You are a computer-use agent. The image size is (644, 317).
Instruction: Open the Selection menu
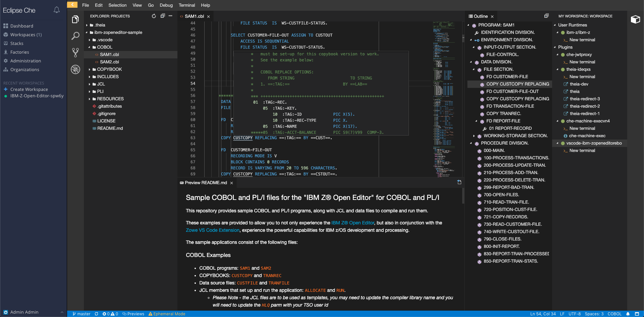pos(117,5)
